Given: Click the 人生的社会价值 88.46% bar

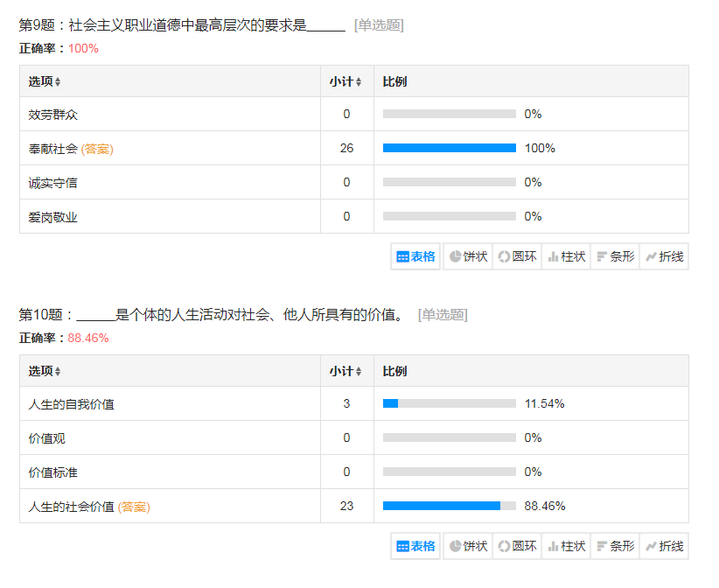Looking at the screenshot, I should tap(442, 506).
